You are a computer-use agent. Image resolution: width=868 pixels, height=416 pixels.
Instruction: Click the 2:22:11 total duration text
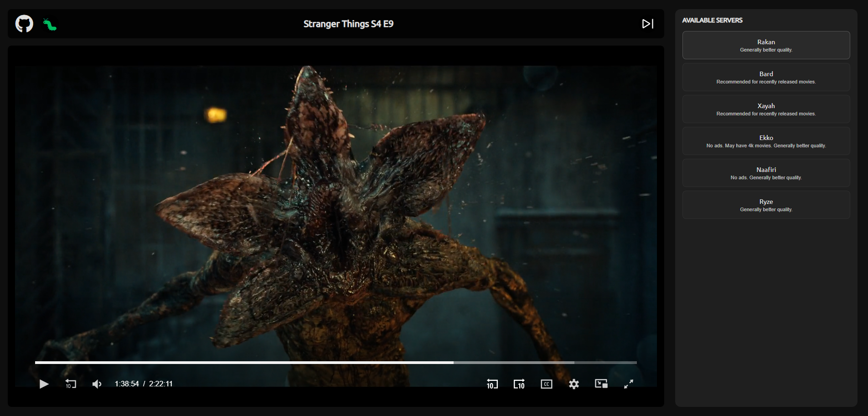[x=161, y=384]
